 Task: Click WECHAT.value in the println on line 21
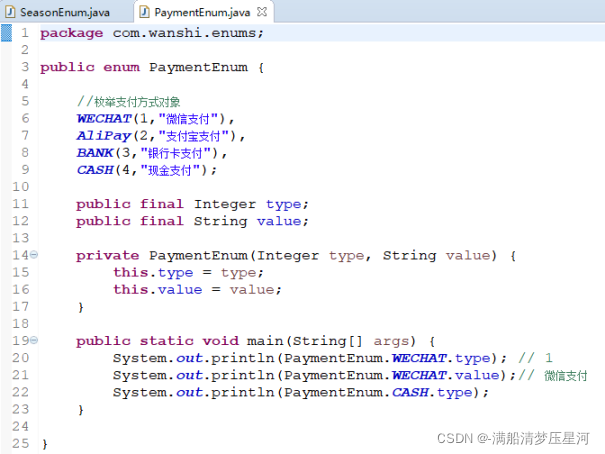[x=446, y=375]
